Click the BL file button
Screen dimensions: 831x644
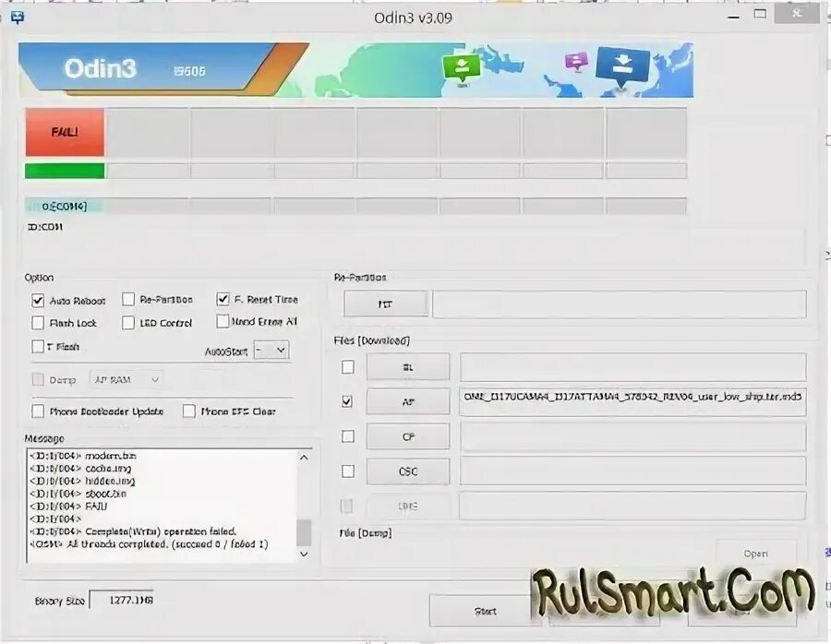pyautogui.click(x=408, y=367)
